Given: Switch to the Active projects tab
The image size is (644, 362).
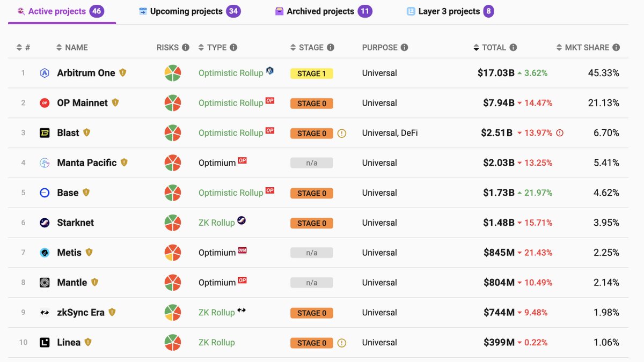Looking at the screenshot, I should point(61,11).
